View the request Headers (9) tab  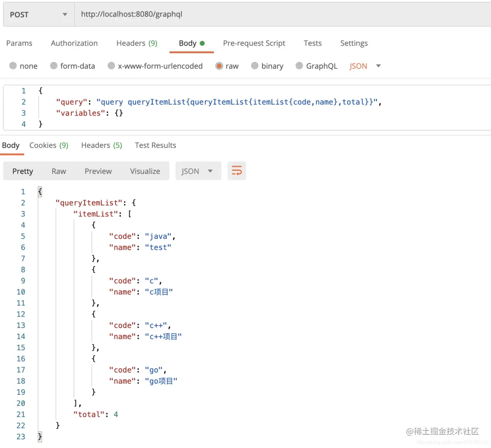[136, 43]
